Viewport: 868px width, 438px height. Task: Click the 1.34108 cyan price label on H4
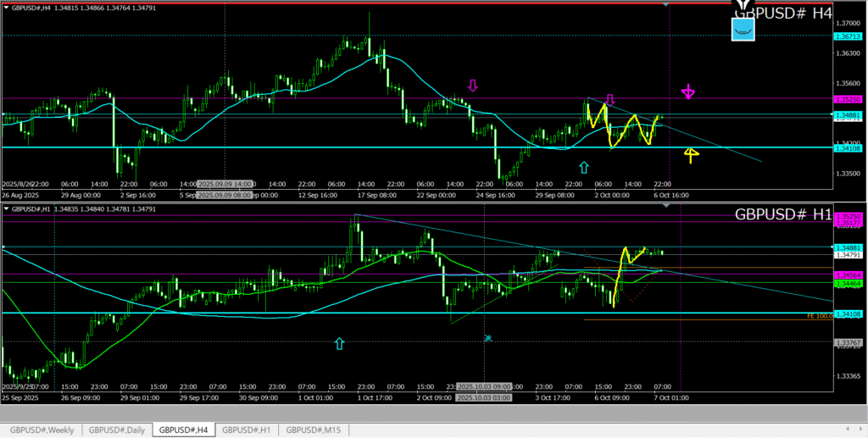click(848, 147)
